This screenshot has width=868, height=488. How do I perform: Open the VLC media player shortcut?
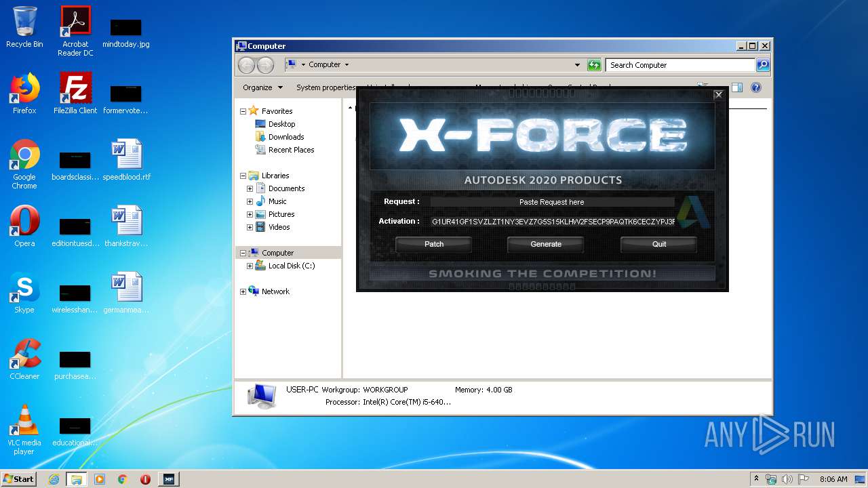[x=24, y=430]
